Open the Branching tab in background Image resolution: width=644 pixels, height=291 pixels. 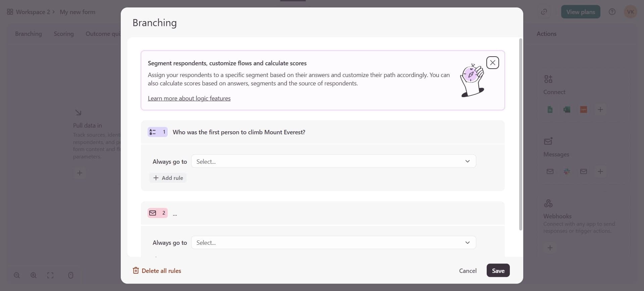(29, 34)
